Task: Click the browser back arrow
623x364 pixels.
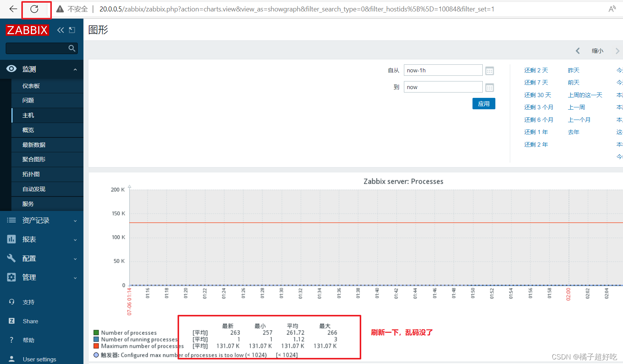Action: click(x=13, y=9)
